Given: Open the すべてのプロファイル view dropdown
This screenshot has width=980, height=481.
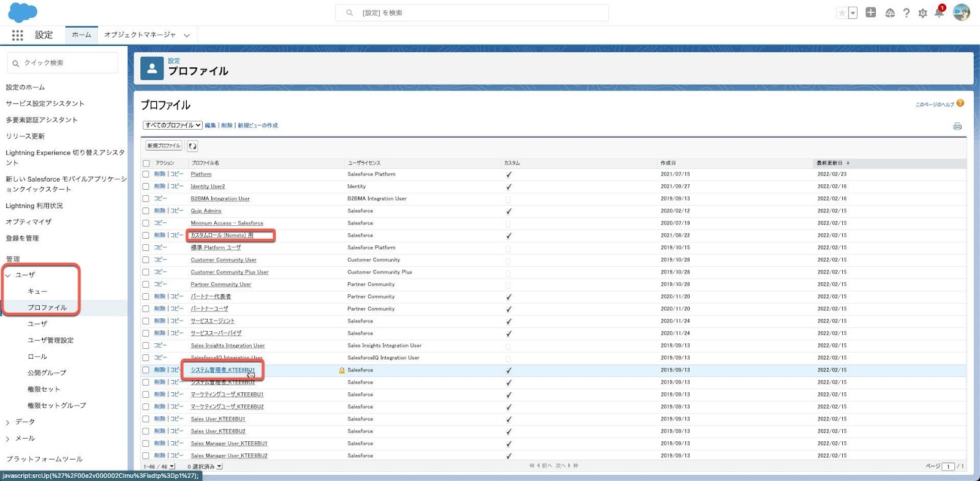Looking at the screenshot, I should coord(173,125).
